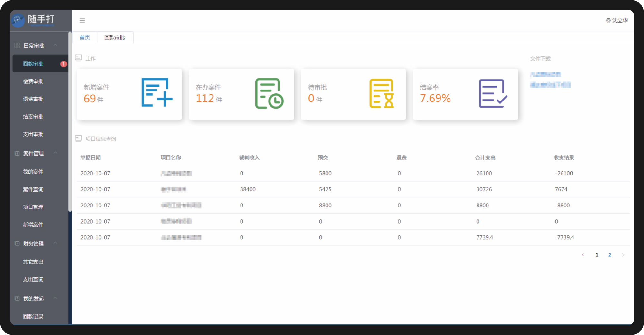Toggle the hamburger menu icon

tap(82, 20)
